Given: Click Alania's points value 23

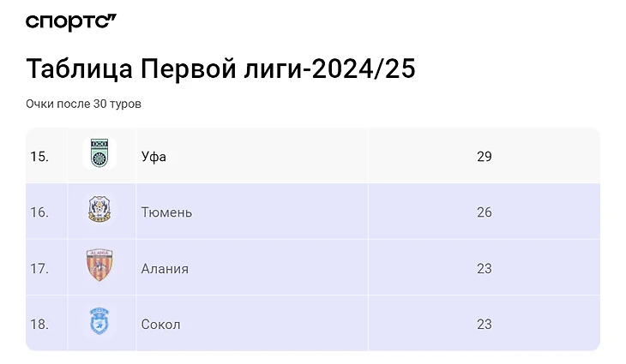Looking at the screenshot, I should point(485,269).
